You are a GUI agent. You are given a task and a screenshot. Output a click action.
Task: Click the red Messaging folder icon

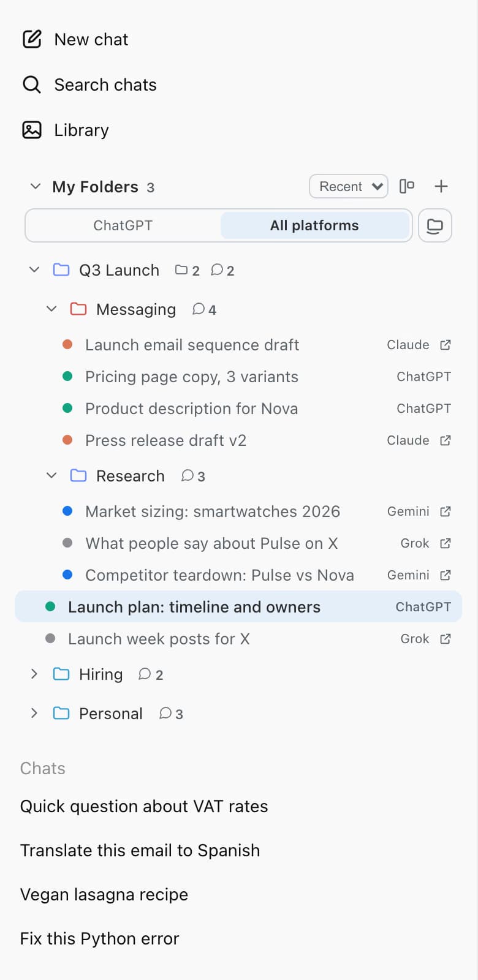(78, 309)
